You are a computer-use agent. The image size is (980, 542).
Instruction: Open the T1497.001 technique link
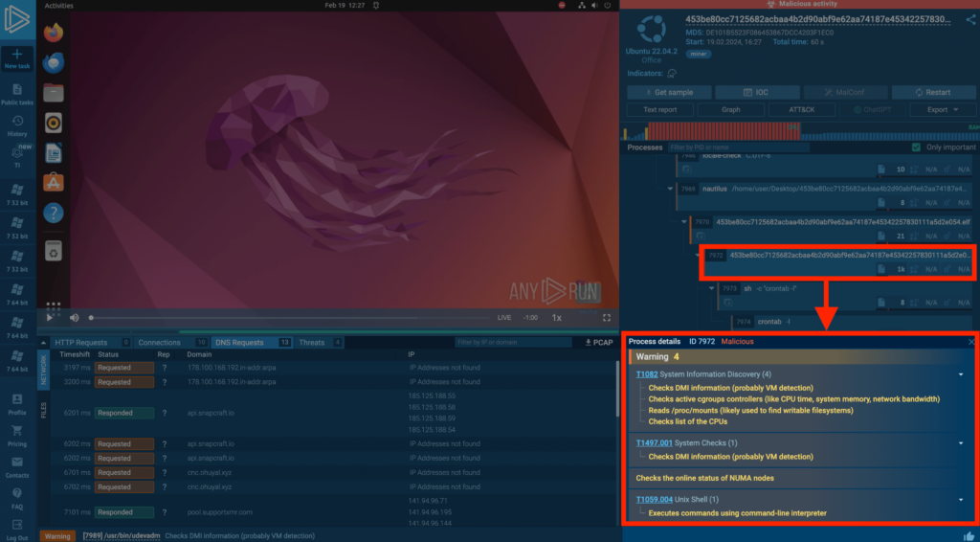tap(654, 443)
